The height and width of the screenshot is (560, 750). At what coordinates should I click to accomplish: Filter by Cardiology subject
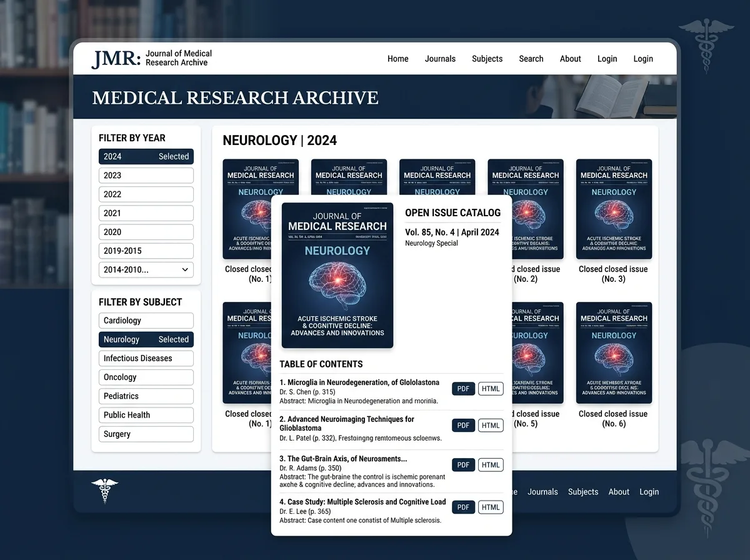(x=146, y=321)
